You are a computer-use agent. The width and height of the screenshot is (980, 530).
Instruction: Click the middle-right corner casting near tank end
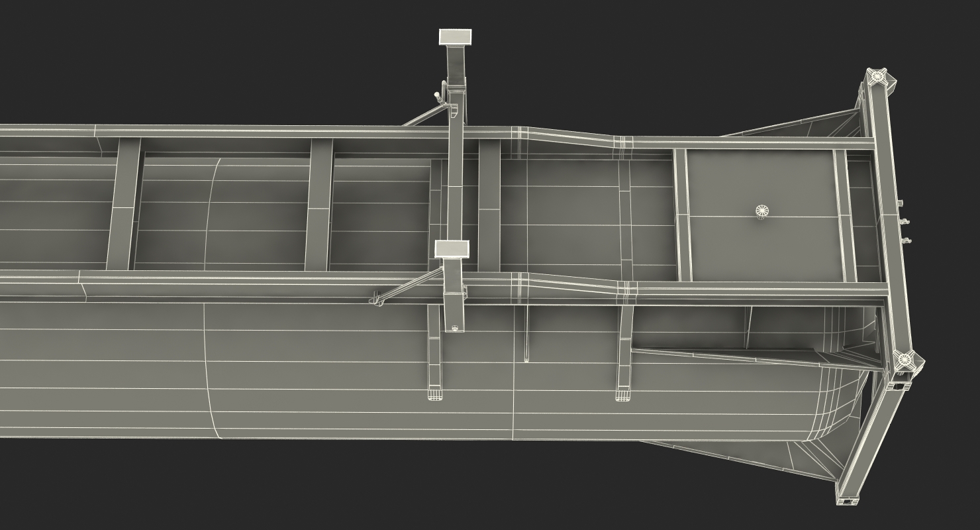click(x=905, y=360)
